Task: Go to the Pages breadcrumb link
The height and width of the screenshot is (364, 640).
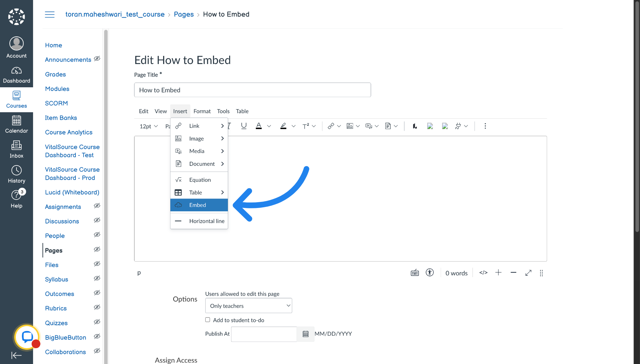Action: 184,14
